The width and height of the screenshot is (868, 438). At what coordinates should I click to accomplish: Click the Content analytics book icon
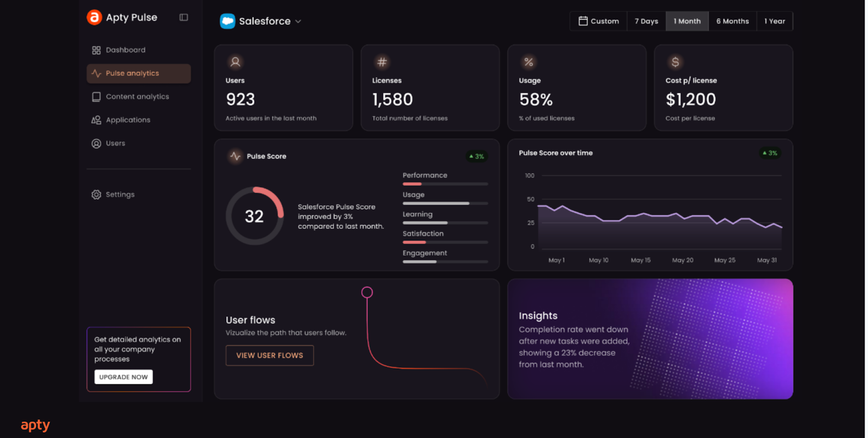(97, 97)
